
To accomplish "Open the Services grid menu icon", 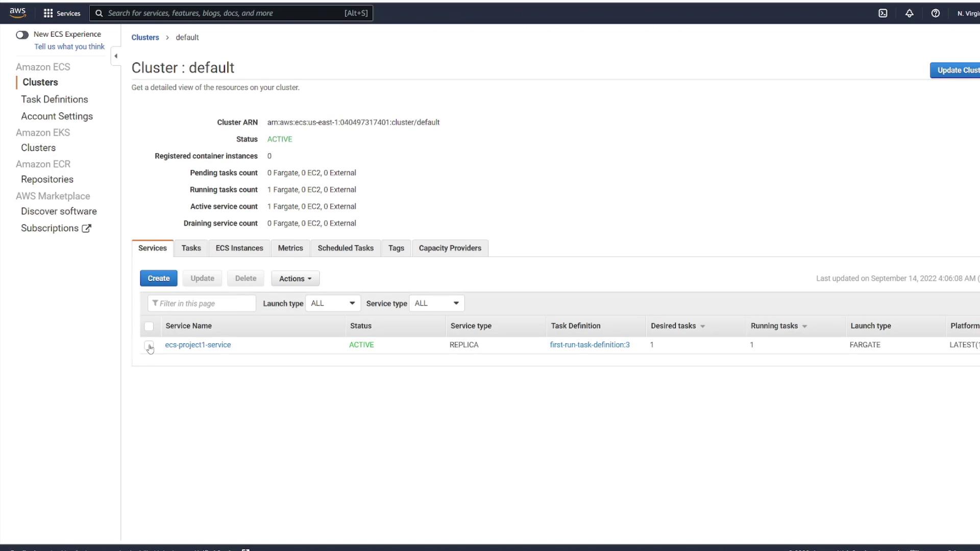I will 48,13.
